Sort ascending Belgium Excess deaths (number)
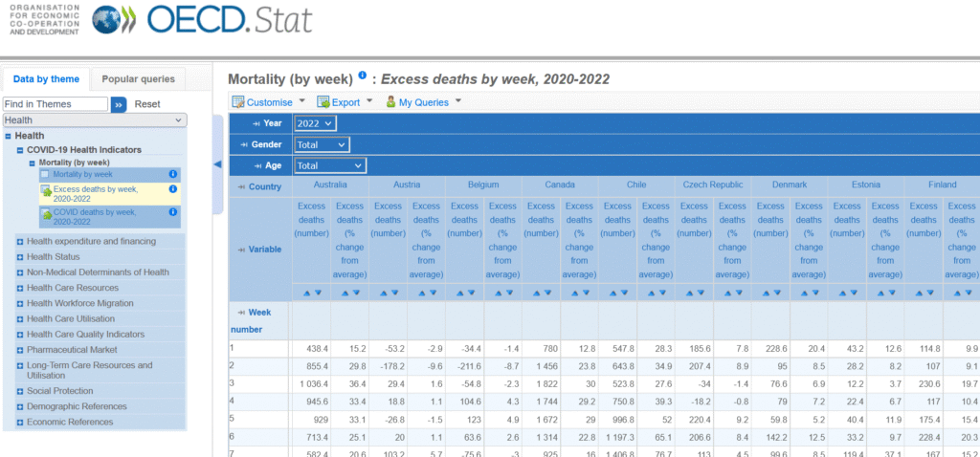The image size is (980, 457). coord(460,293)
